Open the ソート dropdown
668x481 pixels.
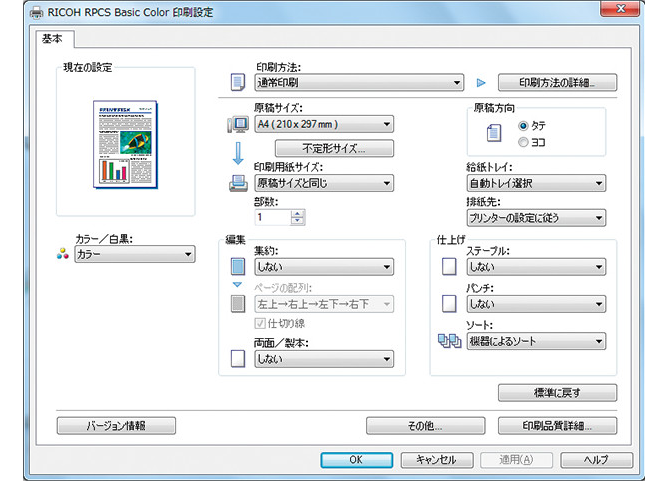[536, 341]
